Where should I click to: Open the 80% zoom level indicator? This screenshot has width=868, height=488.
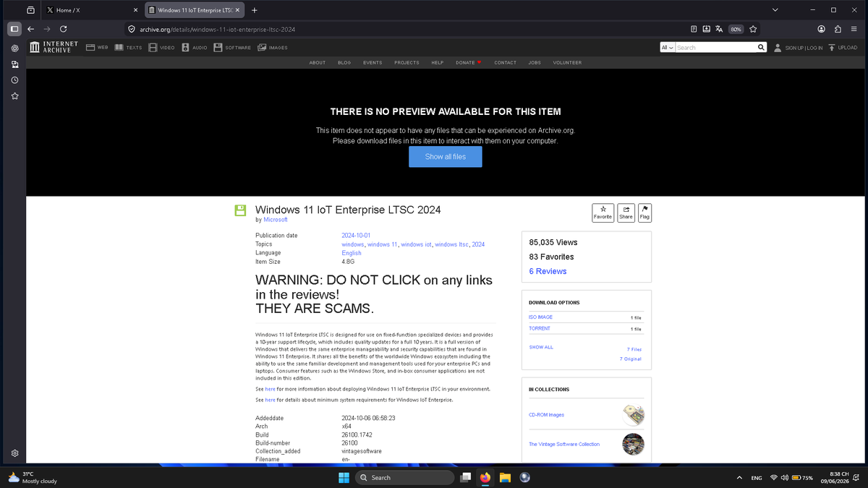tap(736, 29)
